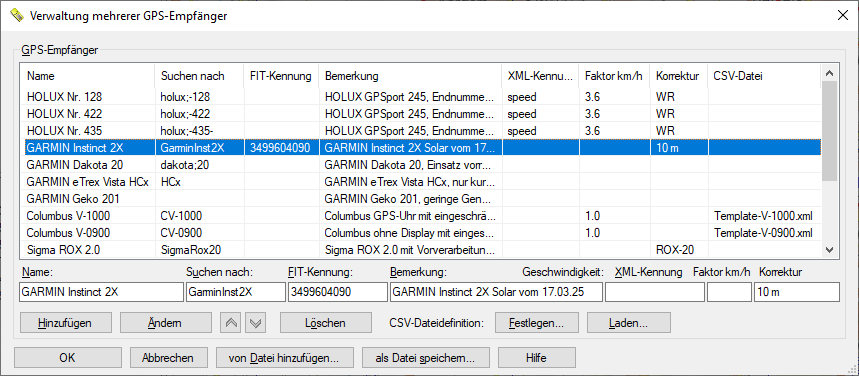
Task: Select row HOLUX Nr. 128
Action: click(421, 97)
